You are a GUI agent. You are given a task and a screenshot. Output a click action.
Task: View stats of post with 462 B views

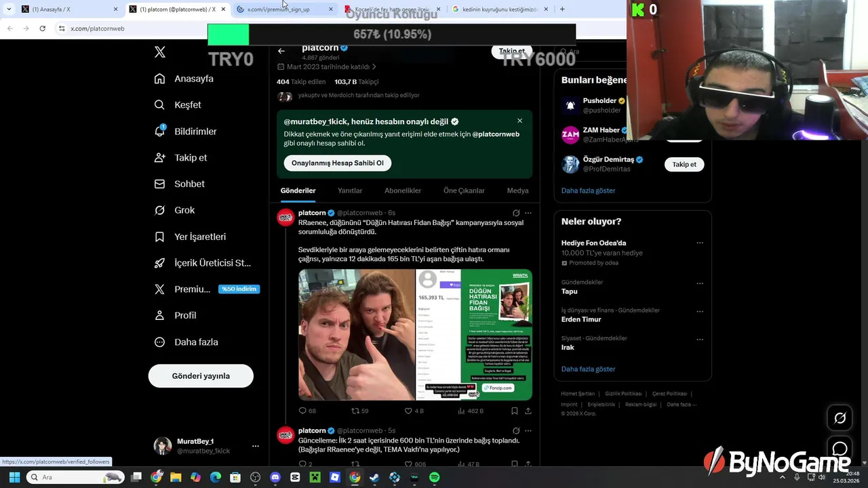(x=471, y=411)
